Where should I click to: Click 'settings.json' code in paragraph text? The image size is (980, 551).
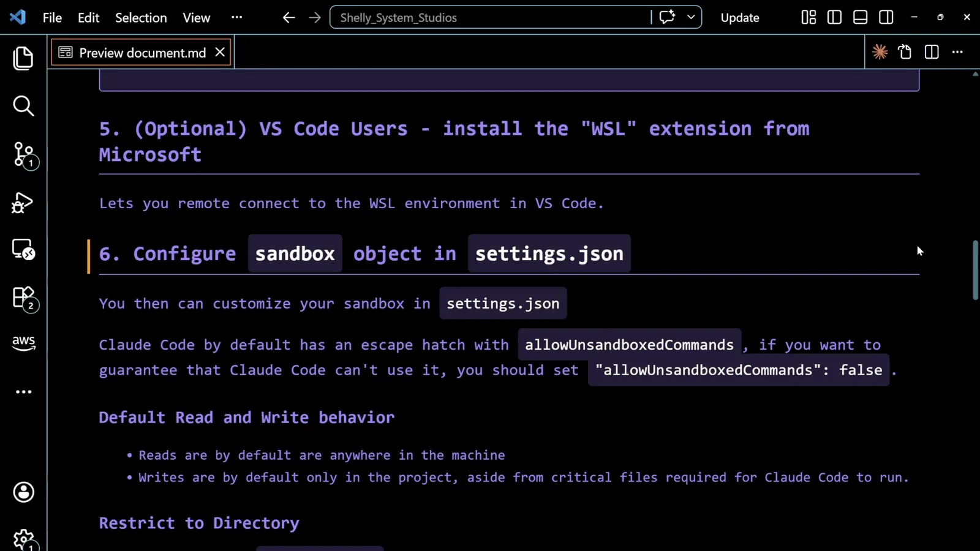point(503,304)
